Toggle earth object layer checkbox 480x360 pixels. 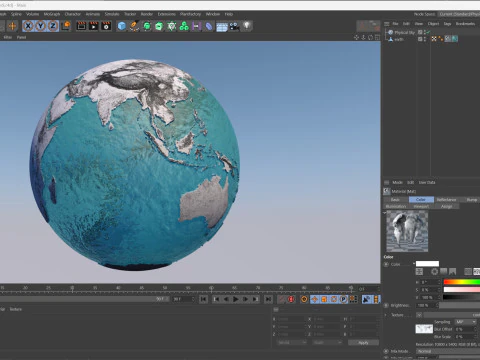pos(420,39)
